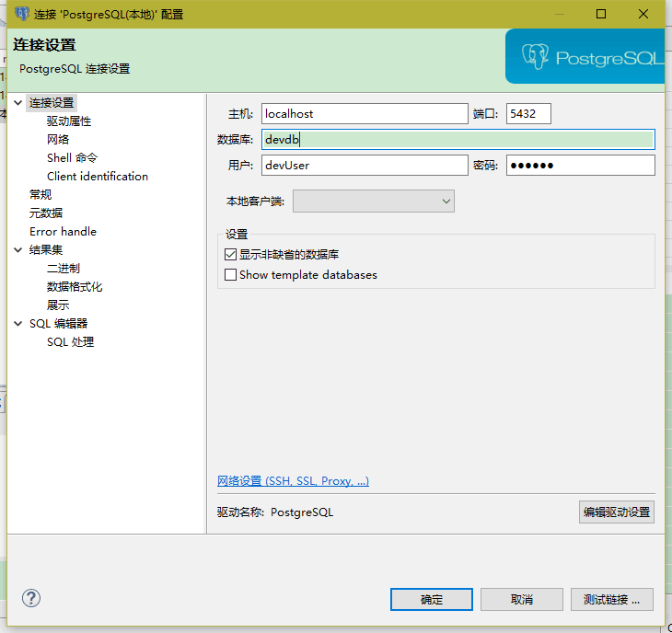Open the 元数据 page
Image resolution: width=672 pixels, height=633 pixels.
[x=46, y=213]
